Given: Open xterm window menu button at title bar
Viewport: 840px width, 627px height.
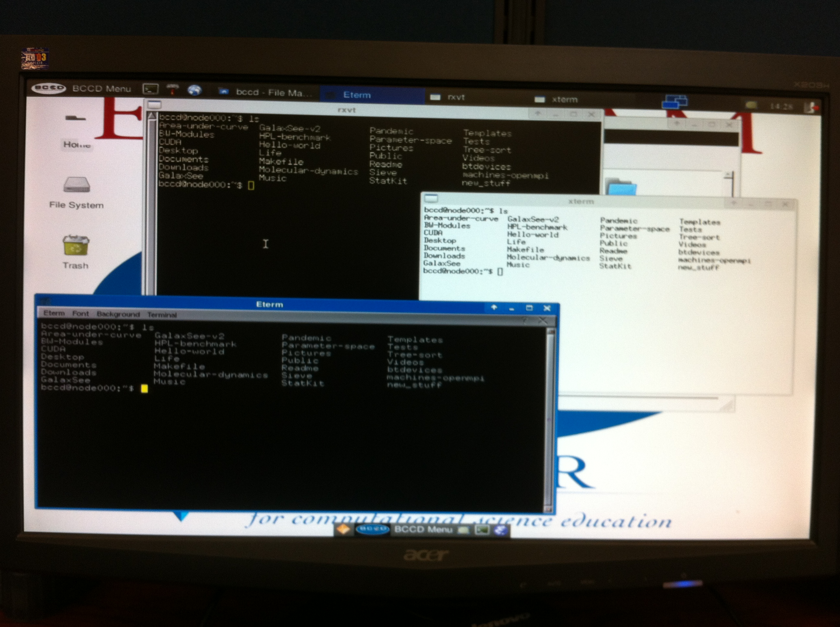Looking at the screenshot, I should click(431, 199).
